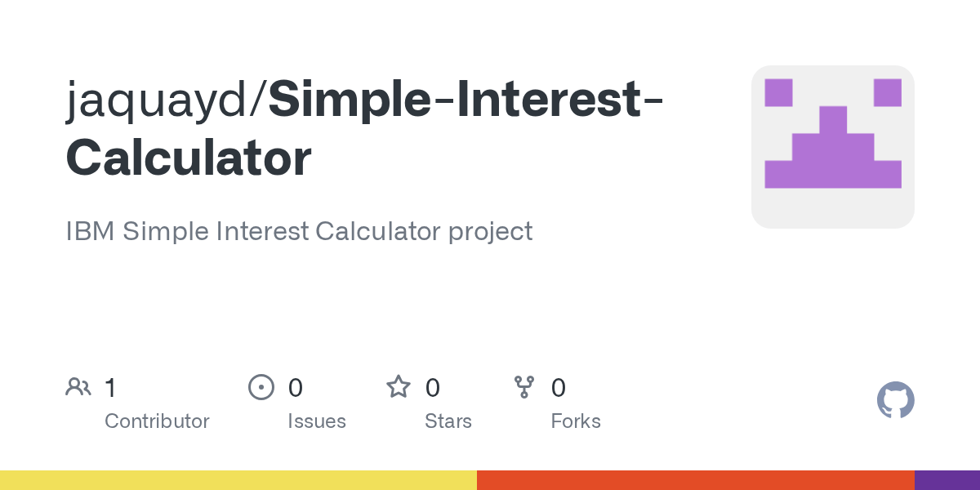Image resolution: width=980 pixels, height=490 pixels.
Task: Click the Contributor label text
Action: [157, 421]
